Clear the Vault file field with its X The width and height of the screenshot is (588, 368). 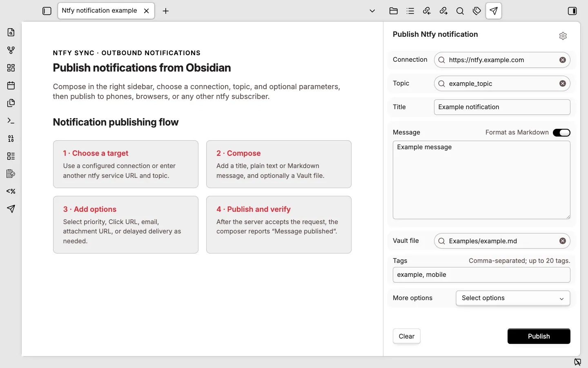coord(563,241)
